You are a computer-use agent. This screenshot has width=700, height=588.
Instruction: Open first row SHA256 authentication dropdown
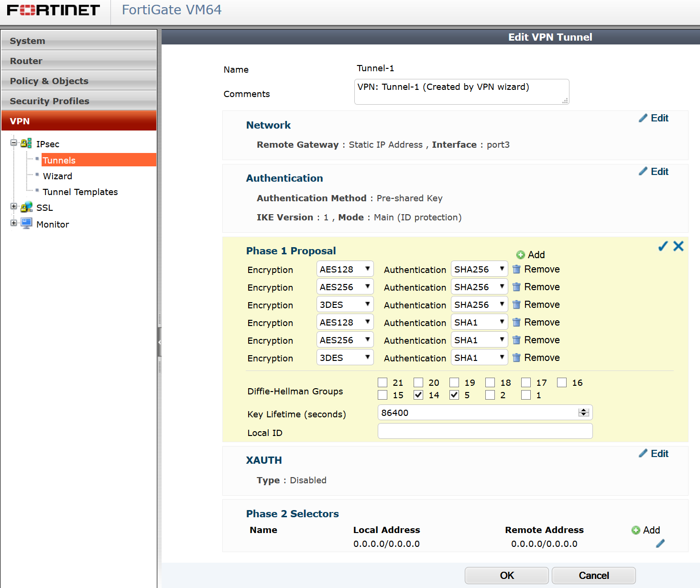[x=479, y=269]
